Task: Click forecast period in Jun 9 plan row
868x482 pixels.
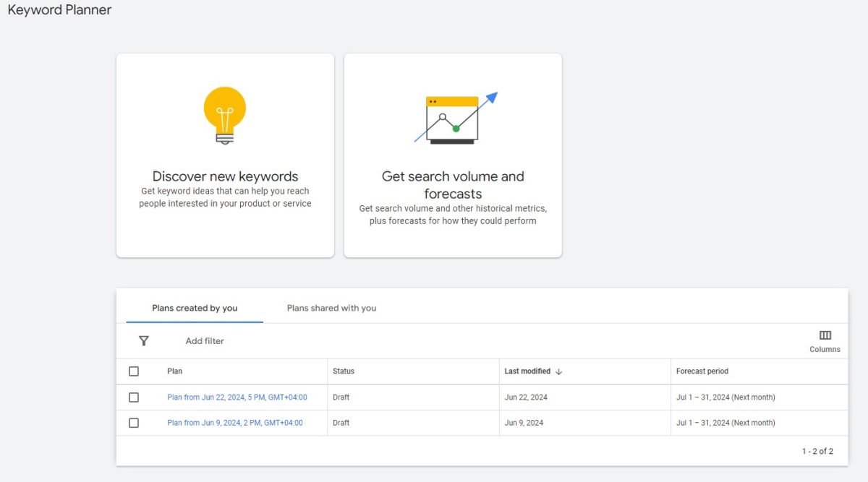Action: tap(726, 423)
